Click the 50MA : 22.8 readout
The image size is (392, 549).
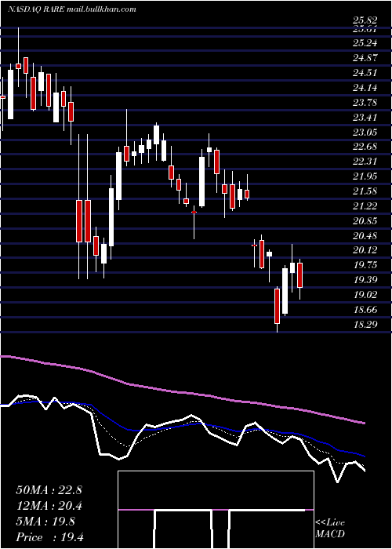tap(49, 490)
